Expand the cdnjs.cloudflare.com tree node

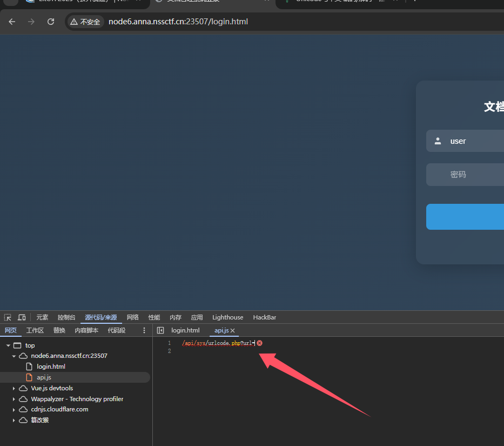point(14,409)
